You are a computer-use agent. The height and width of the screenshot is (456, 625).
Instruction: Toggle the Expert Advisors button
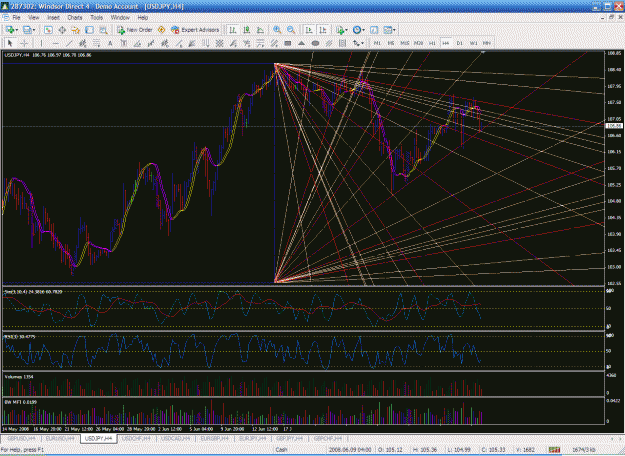[x=195, y=30]
